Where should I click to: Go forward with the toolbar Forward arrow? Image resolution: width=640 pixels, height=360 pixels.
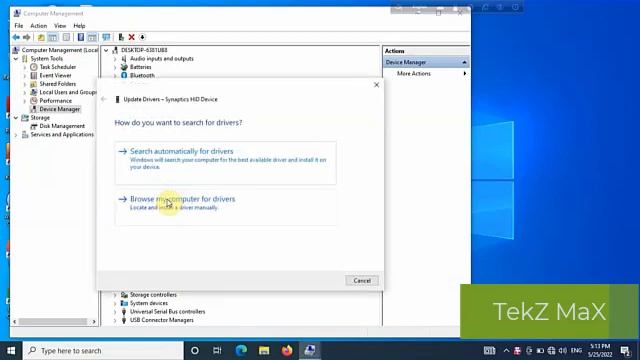[x=27, y=38]
